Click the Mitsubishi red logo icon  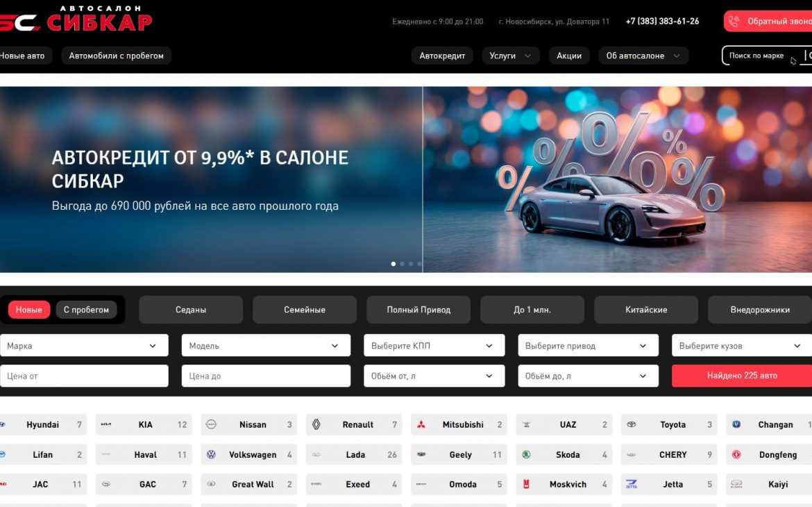pyautogui.click(x=421, y=424)
